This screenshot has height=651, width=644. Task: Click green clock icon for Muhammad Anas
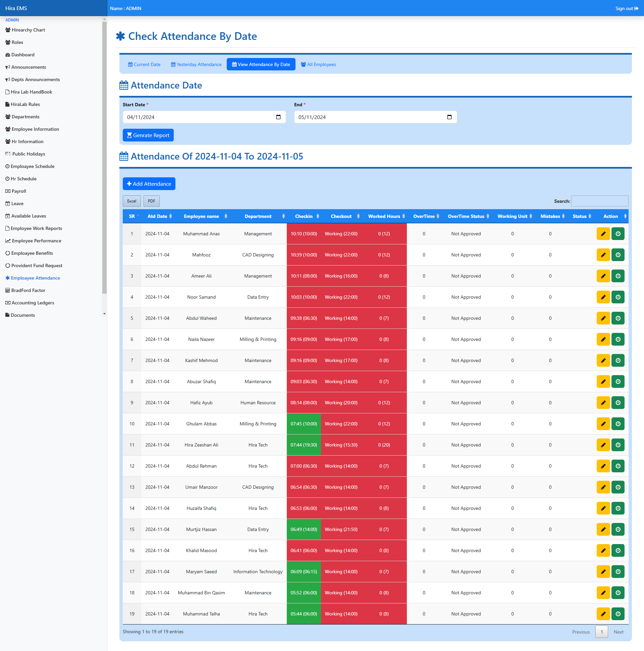point(618,234)
